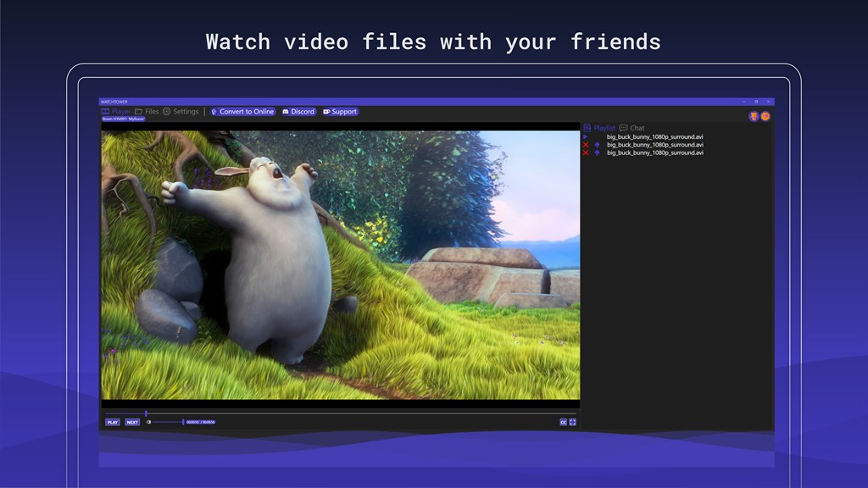
Task: Minimize the Watchtower window
Action: tap(744, 102)
